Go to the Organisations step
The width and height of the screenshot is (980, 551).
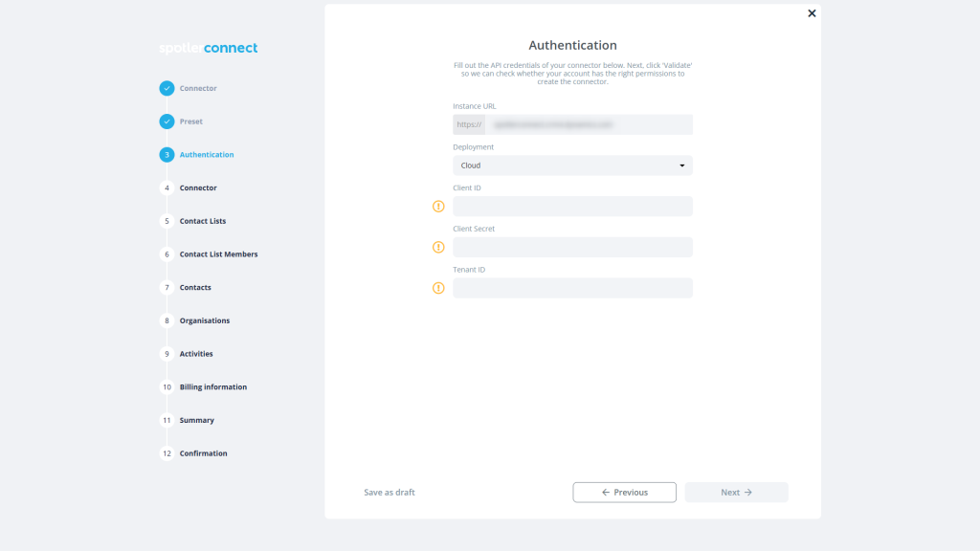[205, 320]
